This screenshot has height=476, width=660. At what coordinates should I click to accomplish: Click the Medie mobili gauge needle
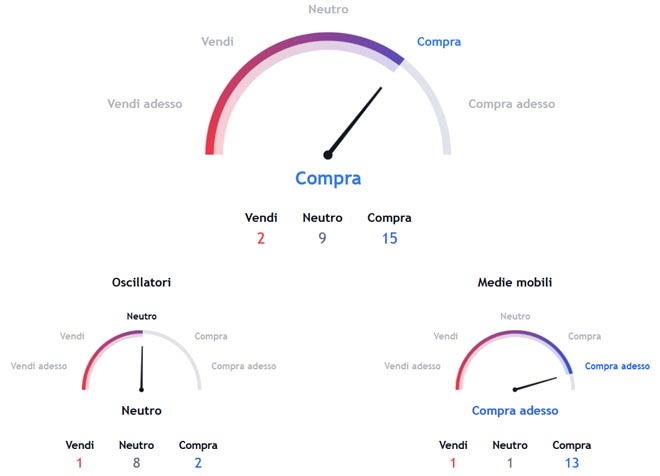pos(536,383)
